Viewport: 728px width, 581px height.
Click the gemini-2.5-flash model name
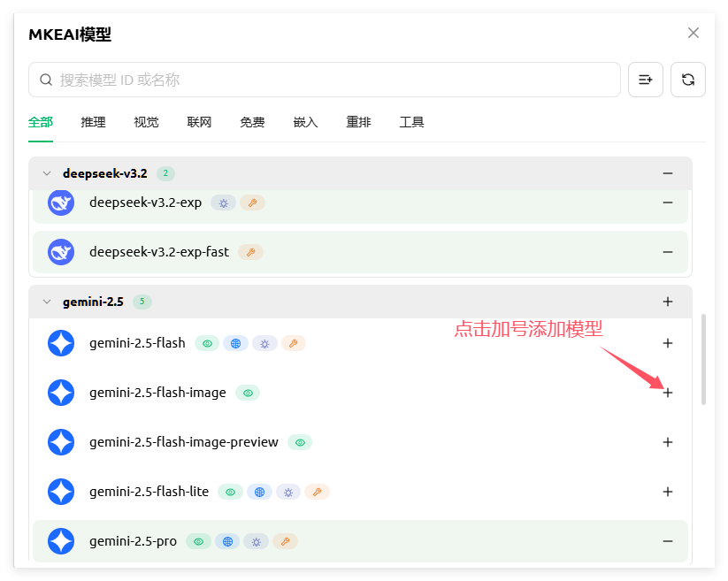pos(137,343)
